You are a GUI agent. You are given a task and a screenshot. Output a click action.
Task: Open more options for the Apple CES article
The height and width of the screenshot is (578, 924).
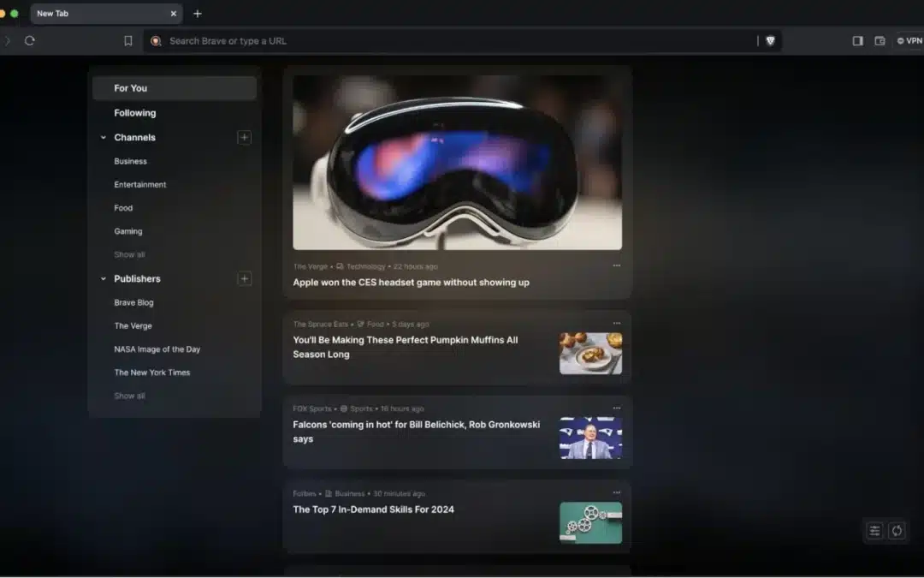tap(616, 265)
